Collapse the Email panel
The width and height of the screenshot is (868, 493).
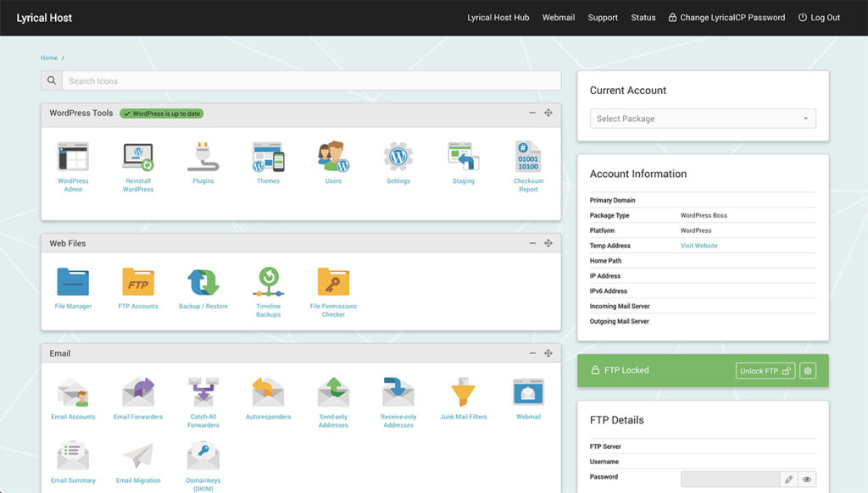point(532,353)
